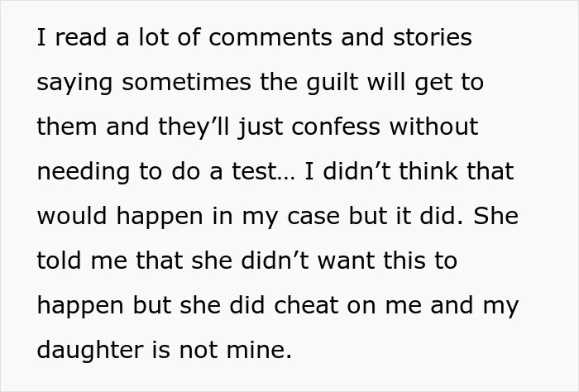Click the word "without"
Viewport: 579px width, 392px height.
[434, 127]
